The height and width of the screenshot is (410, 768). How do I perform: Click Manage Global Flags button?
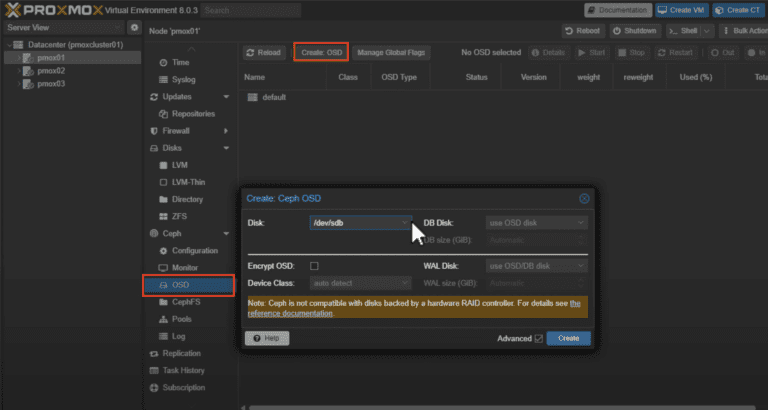pos(391,52)
